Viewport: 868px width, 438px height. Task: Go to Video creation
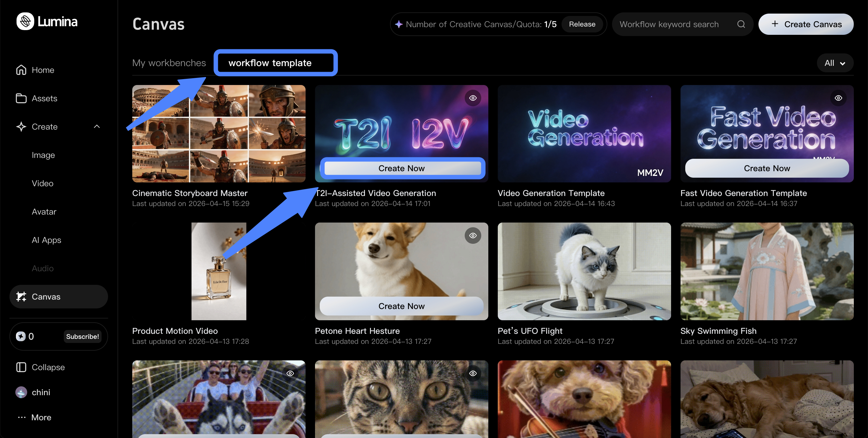point(43,183)
